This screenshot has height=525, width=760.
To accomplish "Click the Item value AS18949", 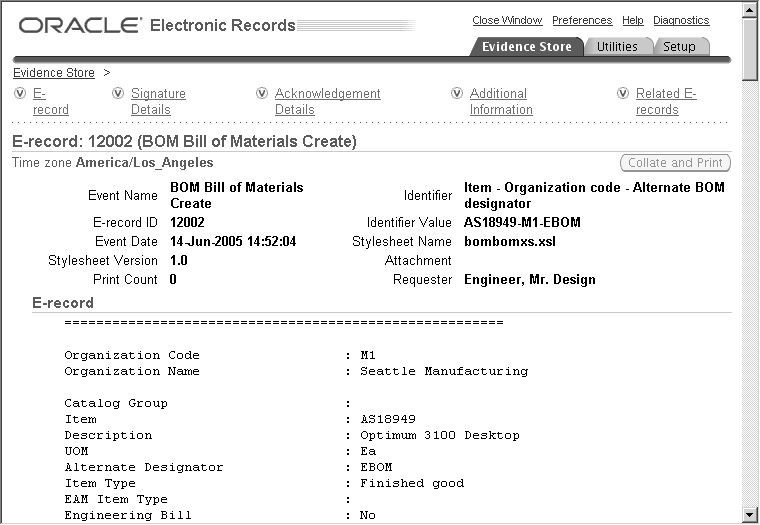I will point(388,419).
